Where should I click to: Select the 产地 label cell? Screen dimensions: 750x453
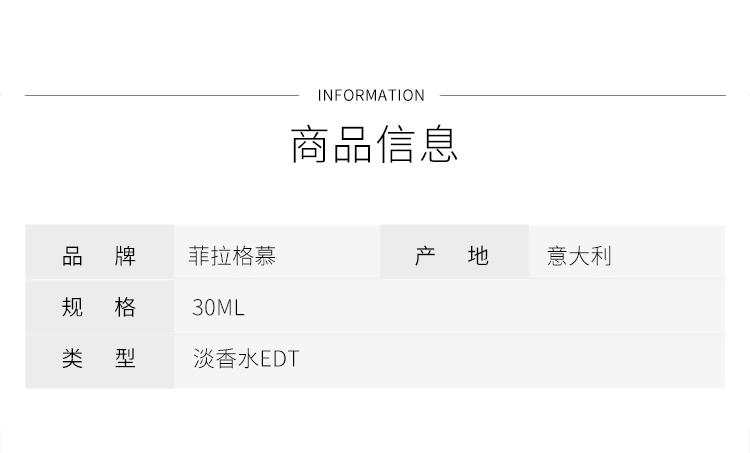(453, 255)
